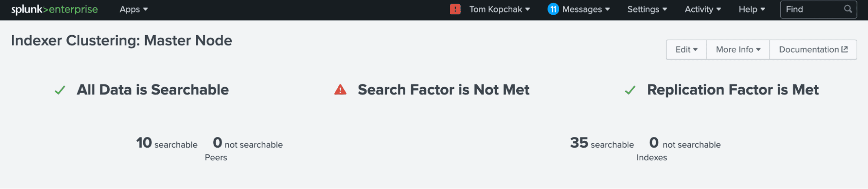
Task: Expand the Tom Kopchak user menu
Action: 499,10
